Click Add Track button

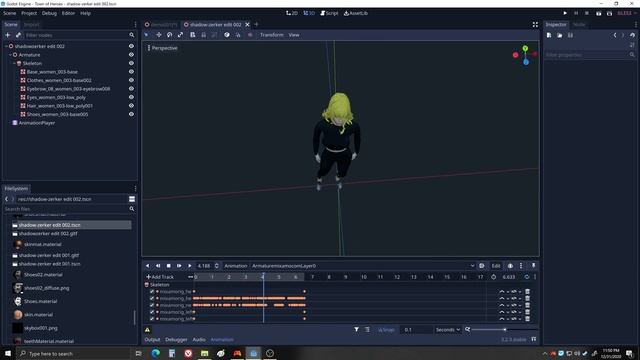(x=160, y=277)
